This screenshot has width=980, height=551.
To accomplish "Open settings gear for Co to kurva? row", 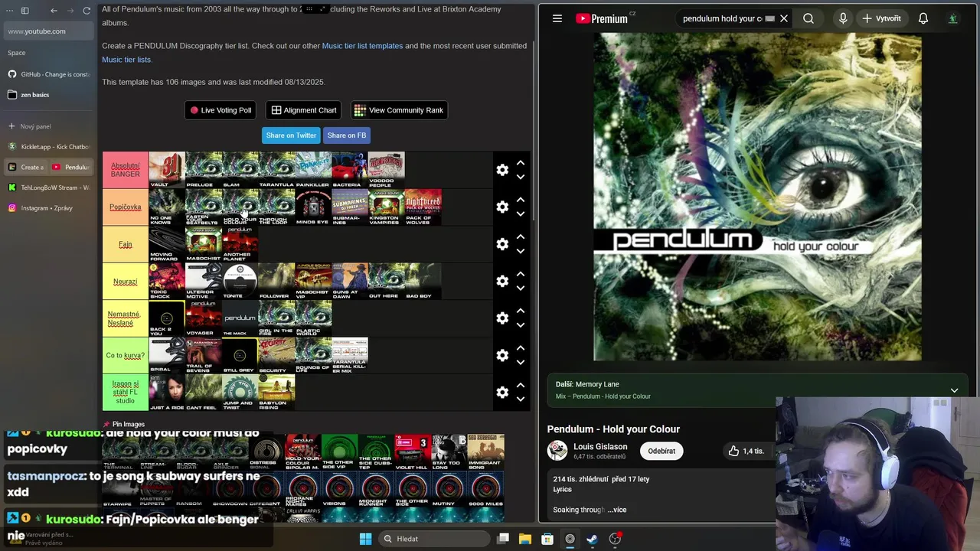I will [x=502, y=355].
